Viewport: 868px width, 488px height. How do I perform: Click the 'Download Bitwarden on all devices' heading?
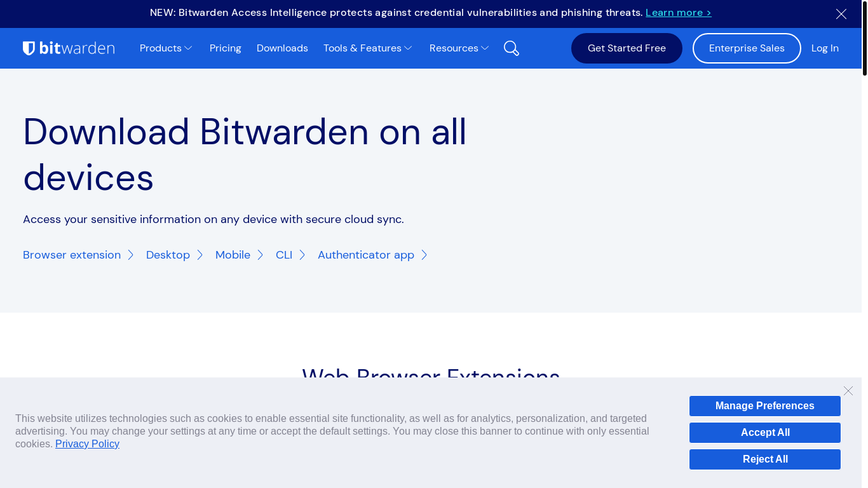click(245, 154)
